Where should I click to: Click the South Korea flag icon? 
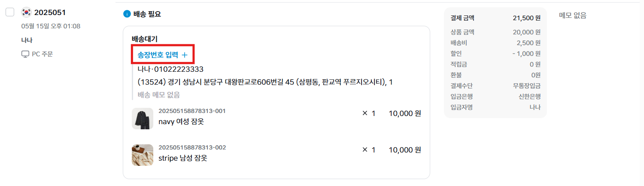tap(26, 12)
